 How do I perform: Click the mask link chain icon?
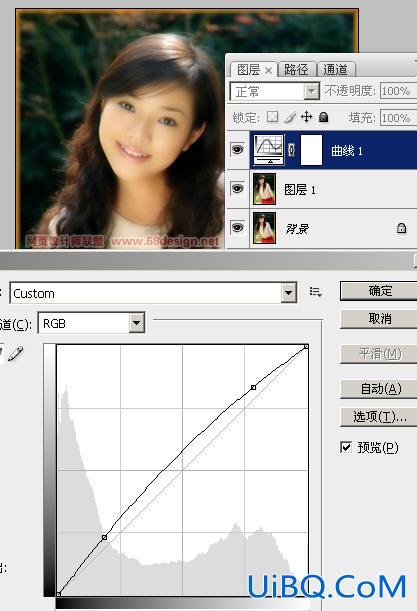(x=292, y=150)
